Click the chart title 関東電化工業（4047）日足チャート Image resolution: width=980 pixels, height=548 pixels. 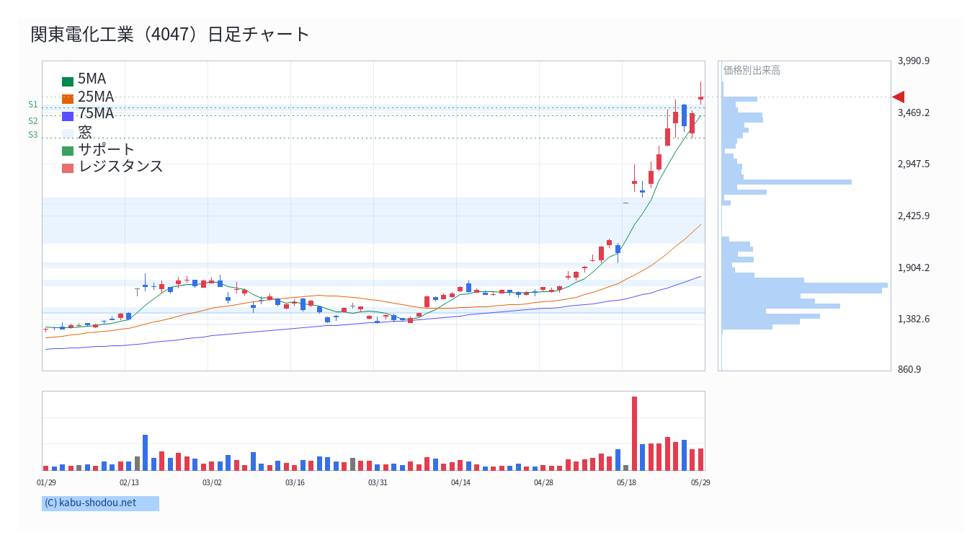(170, 34)
